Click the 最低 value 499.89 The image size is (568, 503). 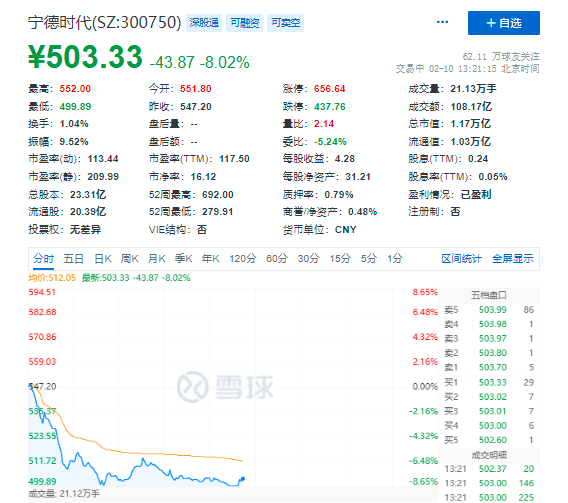(75, 107)
